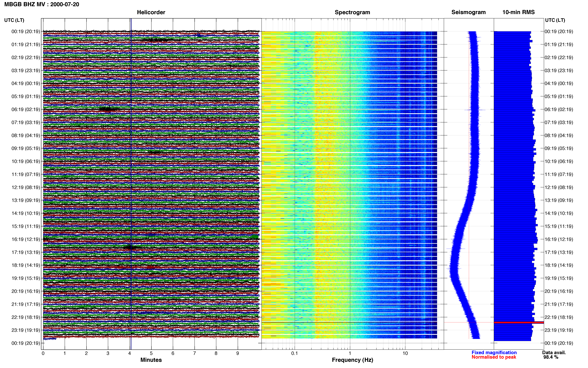
Task: Click the left 'UTC (LT)' axis label
Action: tap(14, 20)
